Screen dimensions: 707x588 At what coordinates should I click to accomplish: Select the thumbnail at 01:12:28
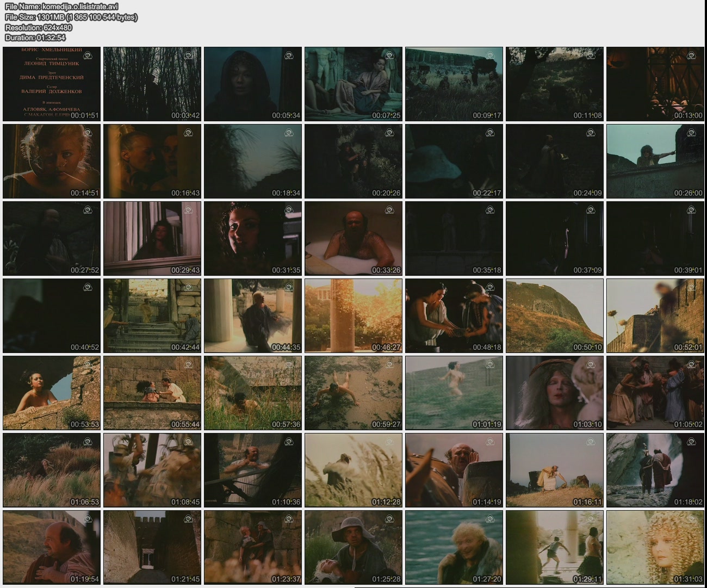click(353, 470)
